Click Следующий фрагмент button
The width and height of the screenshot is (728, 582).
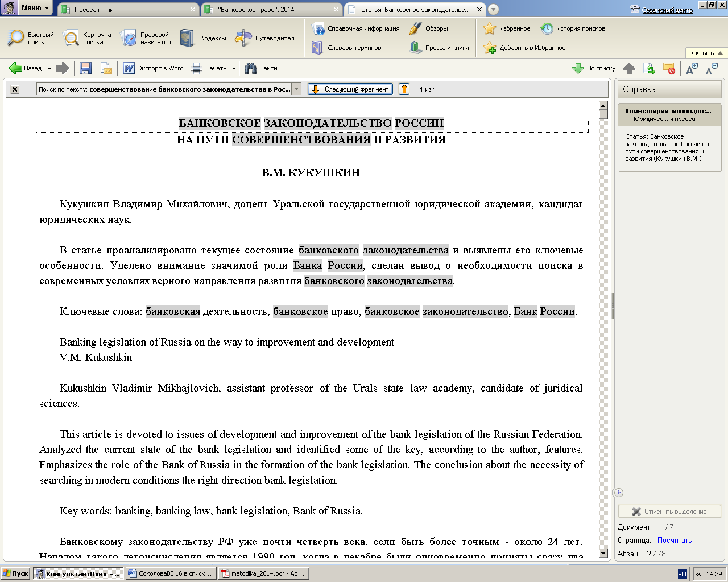point(350,89)
